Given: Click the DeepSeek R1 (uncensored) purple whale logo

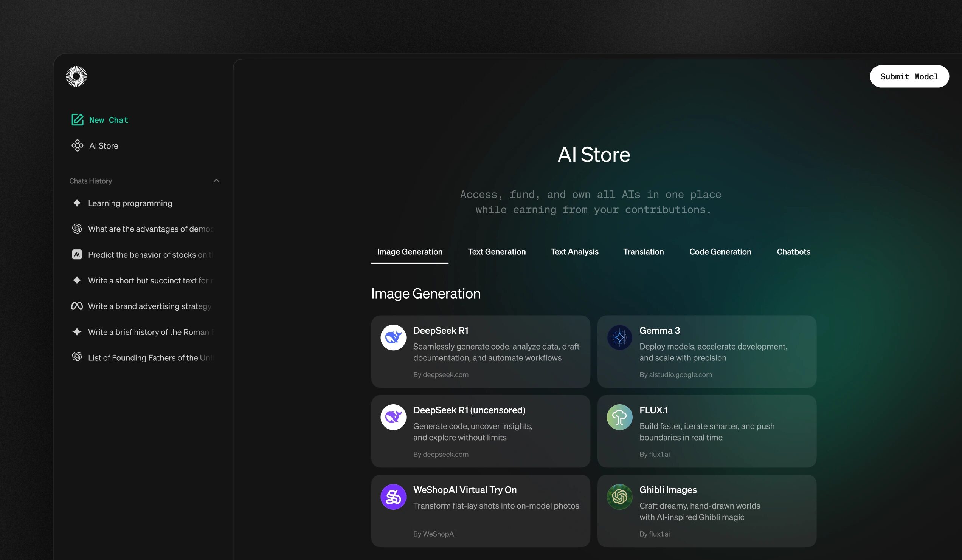Looking at the screenshot, I should tap(393, 417).
